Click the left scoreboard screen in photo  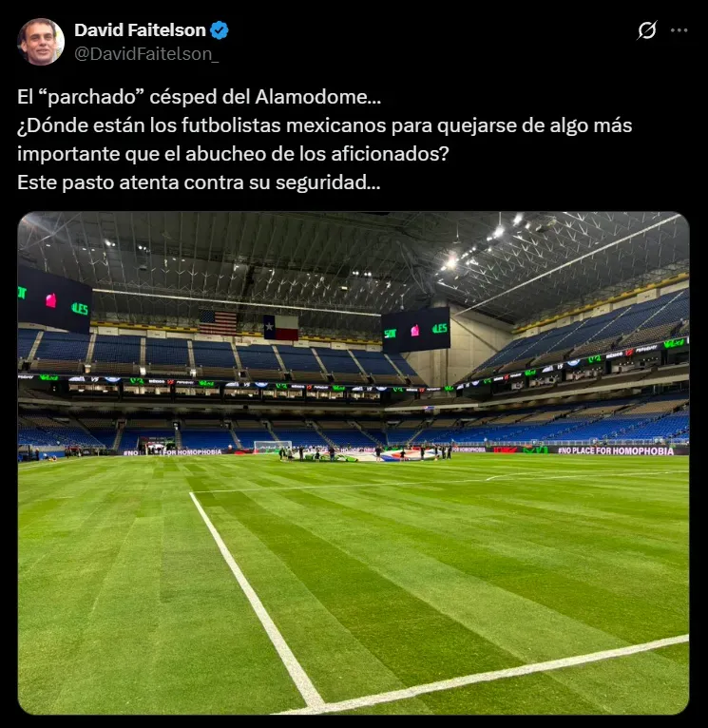[x=55, y=300]
